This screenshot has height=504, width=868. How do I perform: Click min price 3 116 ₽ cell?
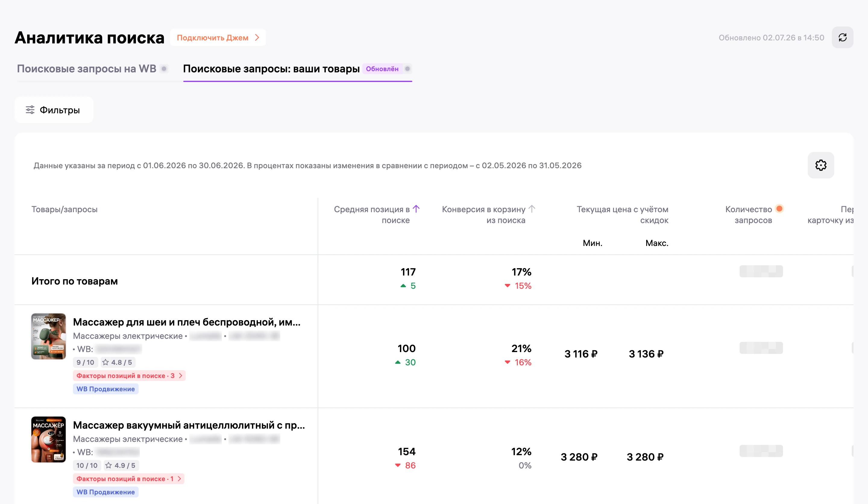pyautogui.click(x=581, y=354)
